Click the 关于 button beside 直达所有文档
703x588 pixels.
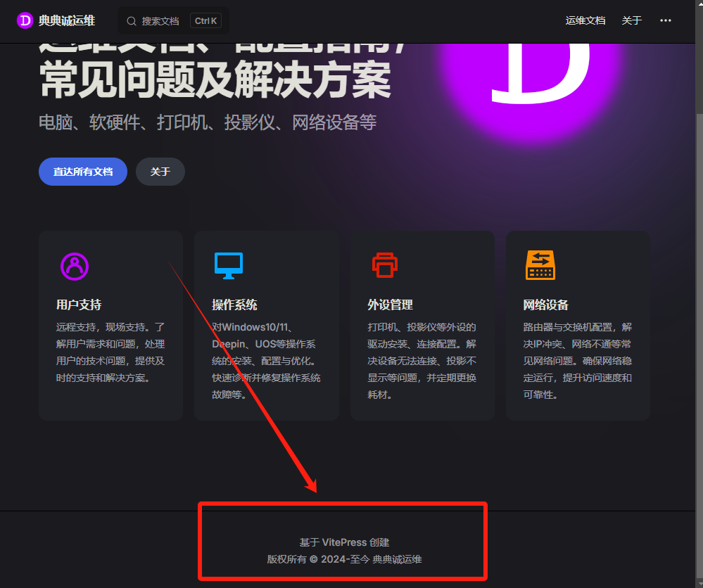(x=160, y=172)
